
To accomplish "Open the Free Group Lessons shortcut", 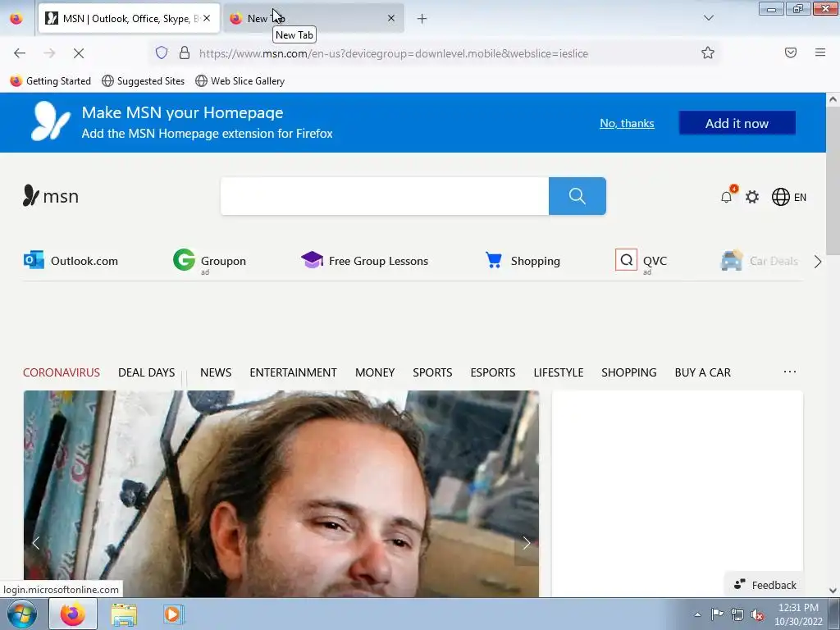I will [364, 261].
